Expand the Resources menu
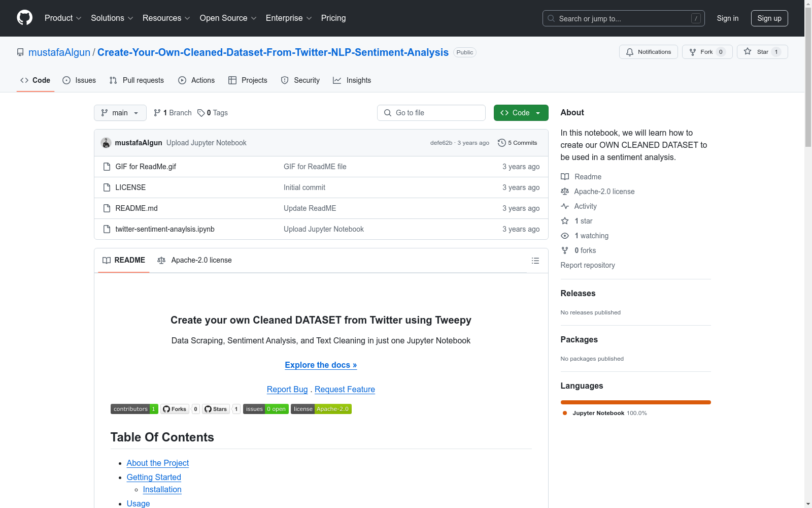 pyautogui.click(x=166, y=18)
